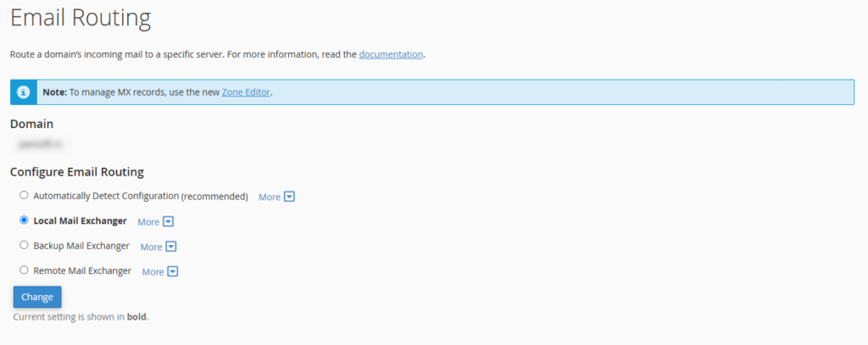Click the arrow icon next to Automatically Detect Configuration's More

(x=289, y=197)
